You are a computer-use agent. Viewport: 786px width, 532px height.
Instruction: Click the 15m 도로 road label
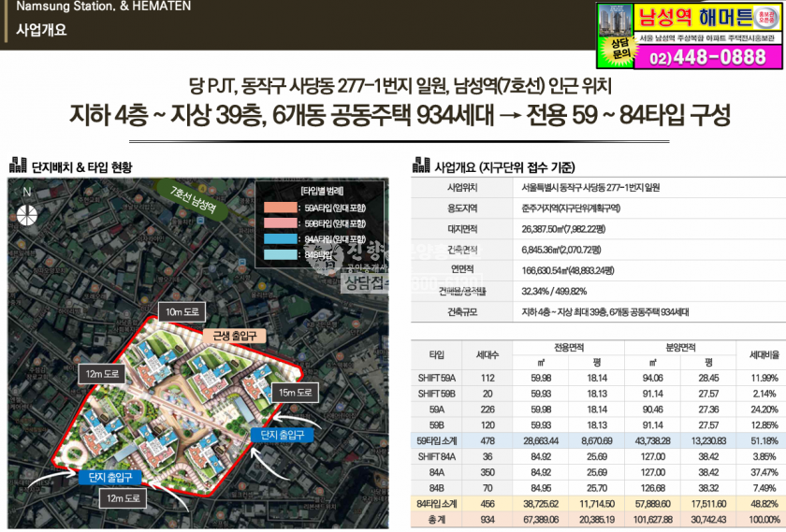[x=296, y=392]
